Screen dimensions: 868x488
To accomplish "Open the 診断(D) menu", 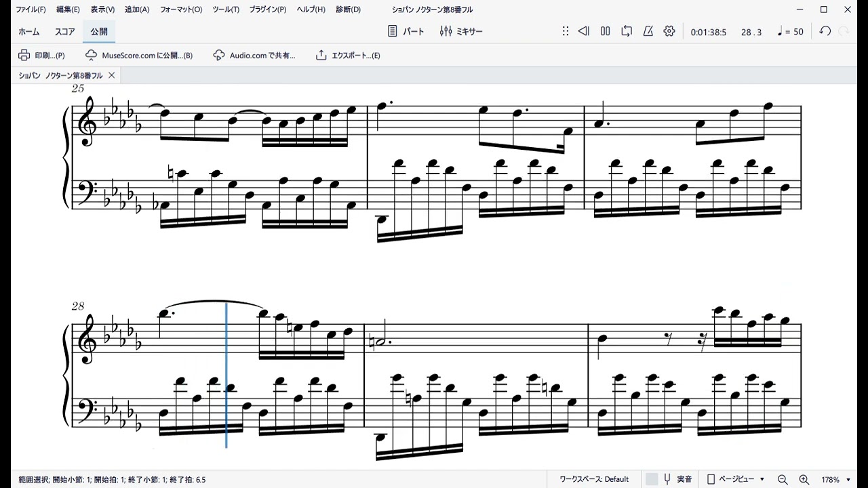I will coord(349,9).
